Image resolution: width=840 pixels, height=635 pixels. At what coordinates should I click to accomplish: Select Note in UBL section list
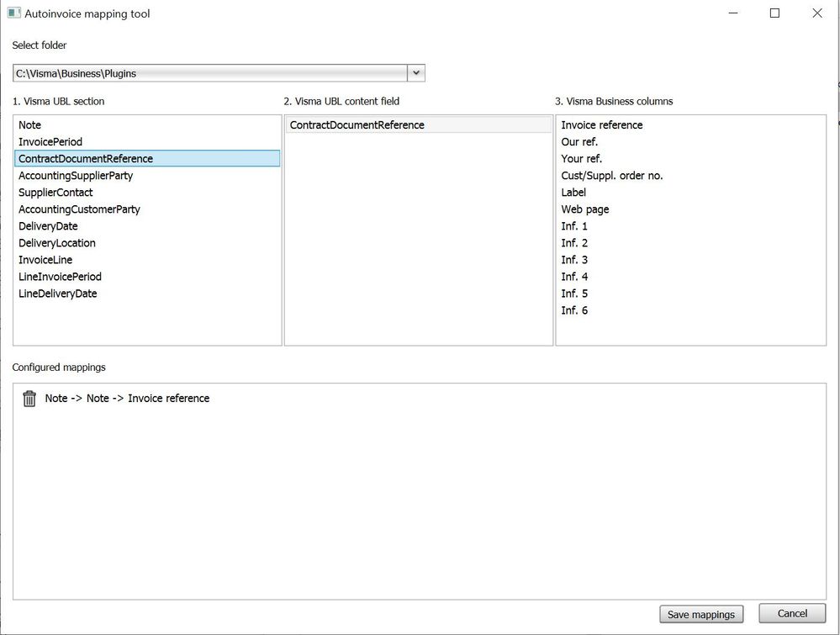(x=147, y=124)
